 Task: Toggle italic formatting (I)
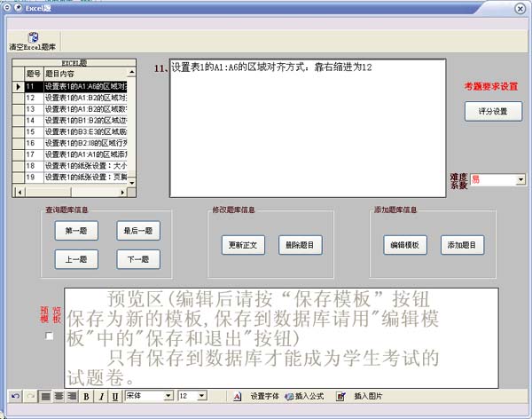coord(101,397)
